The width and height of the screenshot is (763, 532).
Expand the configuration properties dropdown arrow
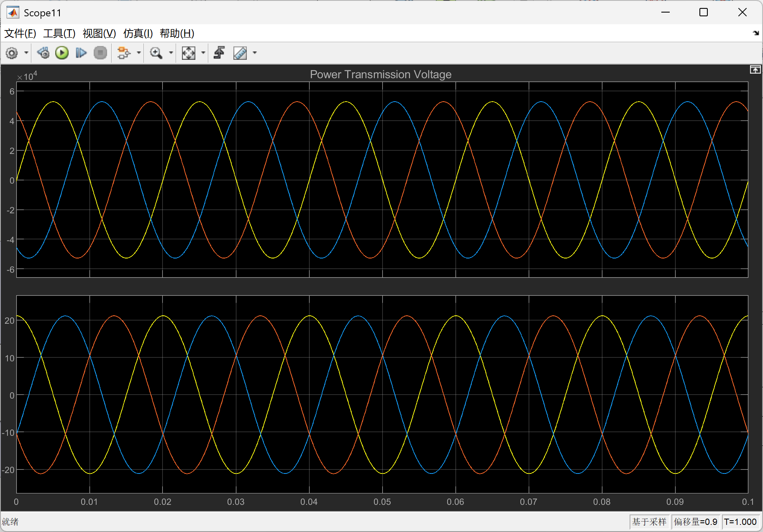tap(26, 53)
